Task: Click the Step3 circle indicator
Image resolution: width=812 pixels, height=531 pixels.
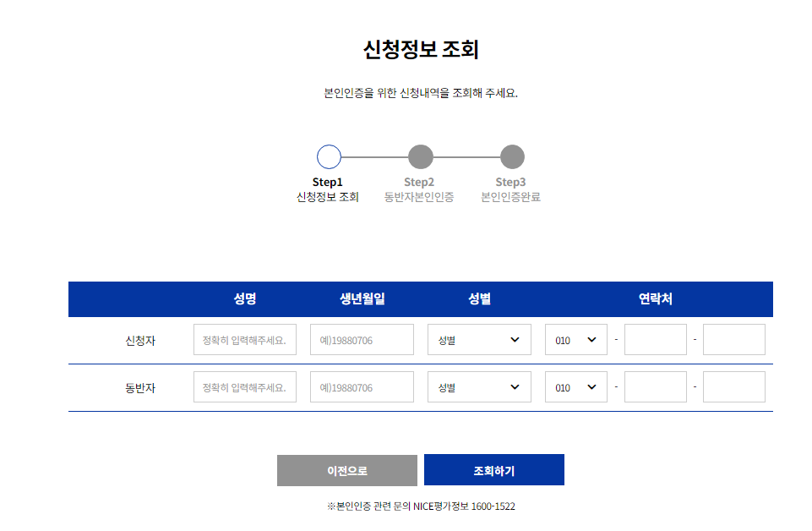Action: pyautogui.click(x=512, y=157)
